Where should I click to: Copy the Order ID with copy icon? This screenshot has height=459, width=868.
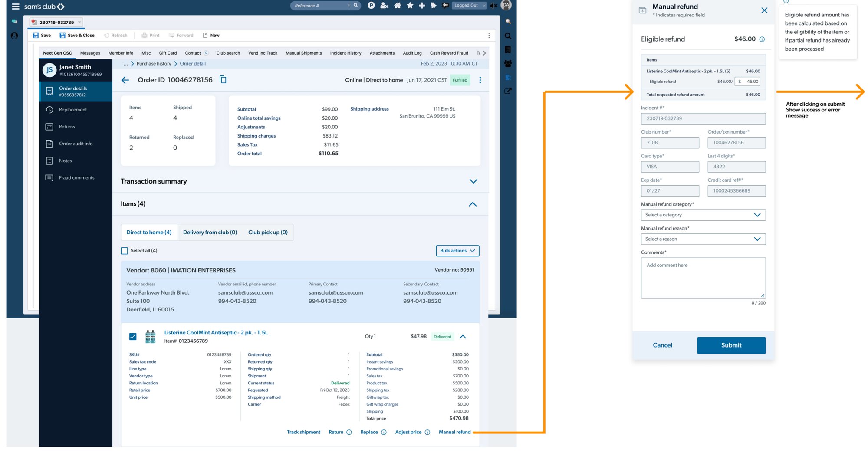[223, 79]
